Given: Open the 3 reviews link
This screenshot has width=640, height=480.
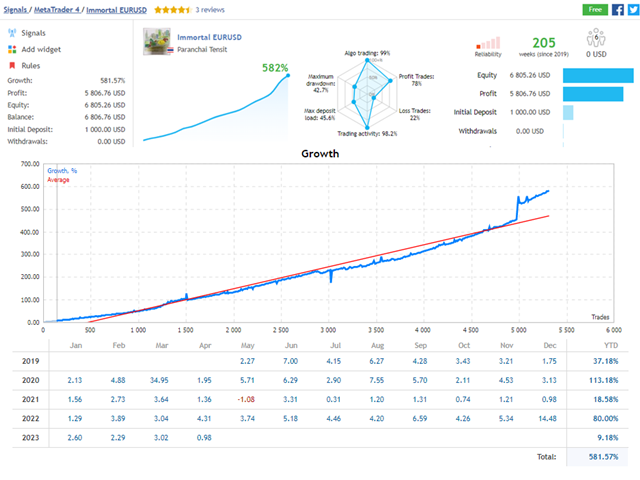Looking at the screenshot, I should coord(210,10).
